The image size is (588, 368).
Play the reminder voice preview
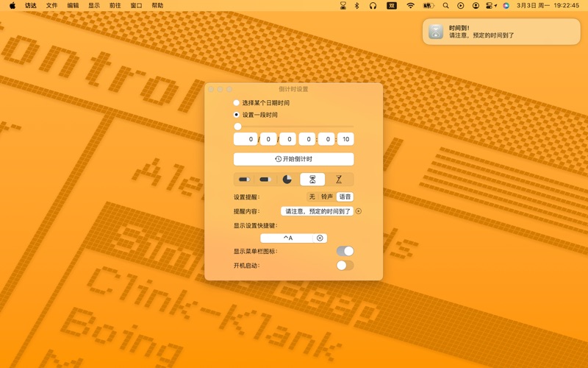[359, 211]
